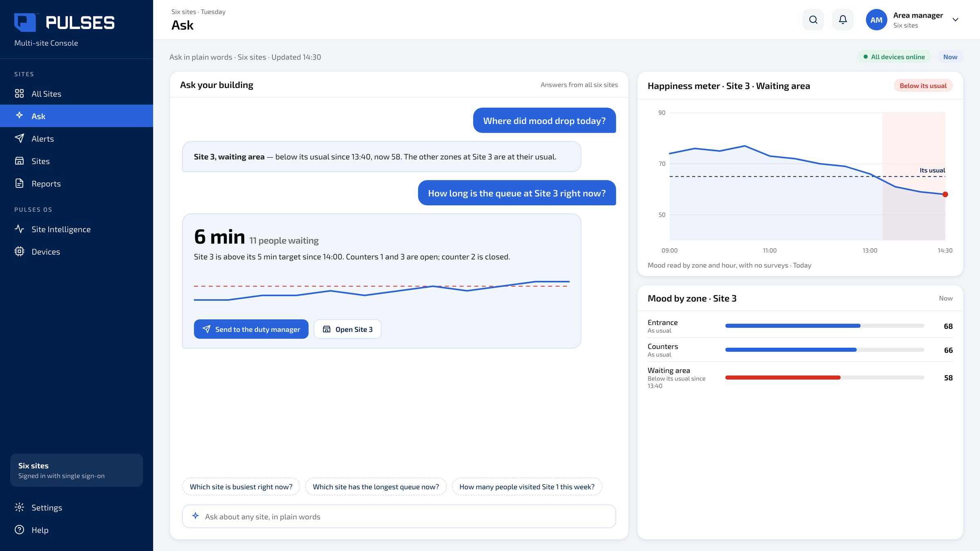Click the 'Answers from all six sites' text

pyautogui.click(x=579, y=84)
